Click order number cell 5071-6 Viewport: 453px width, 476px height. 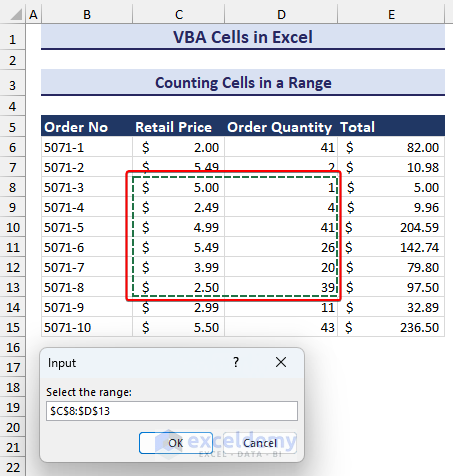point(87,247)
